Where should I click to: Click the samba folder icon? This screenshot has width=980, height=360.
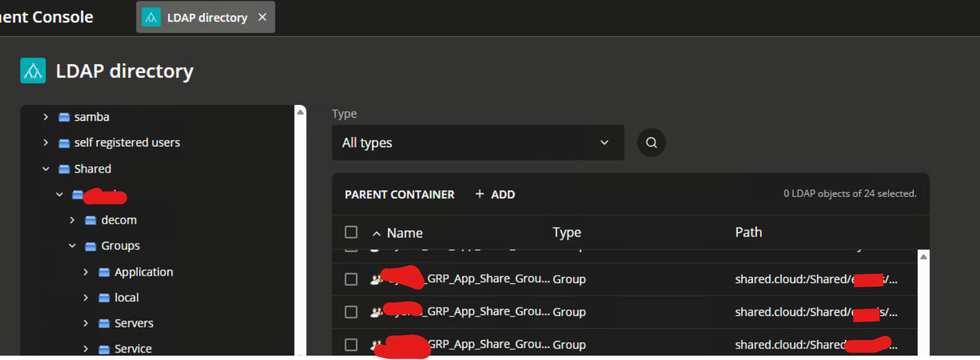coord(64,117)
